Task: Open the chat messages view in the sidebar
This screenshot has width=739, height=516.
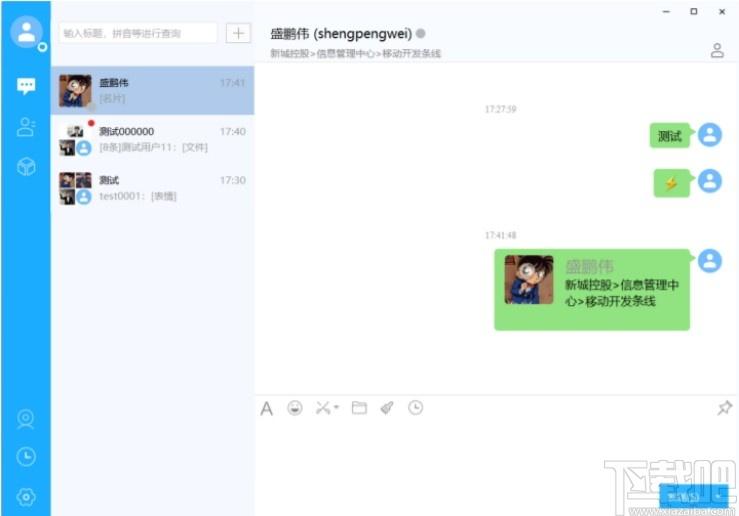Action: pyautogui.click(x=26, y=86)
